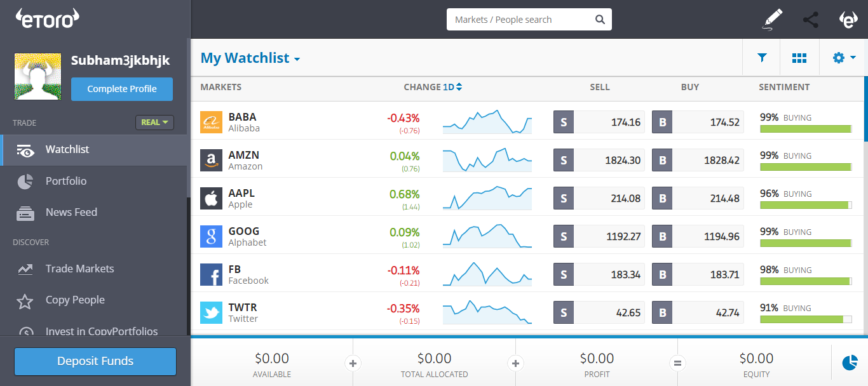Click the AMZN ticker name

[244, 155]
